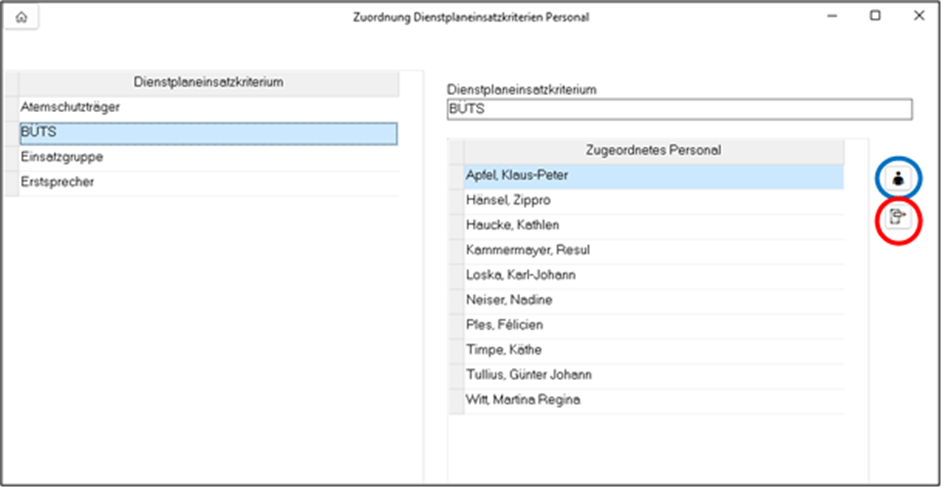The width and height of the screenshot is (945, 491).
Task: Click the home icon button
Action: pos(21,17)
